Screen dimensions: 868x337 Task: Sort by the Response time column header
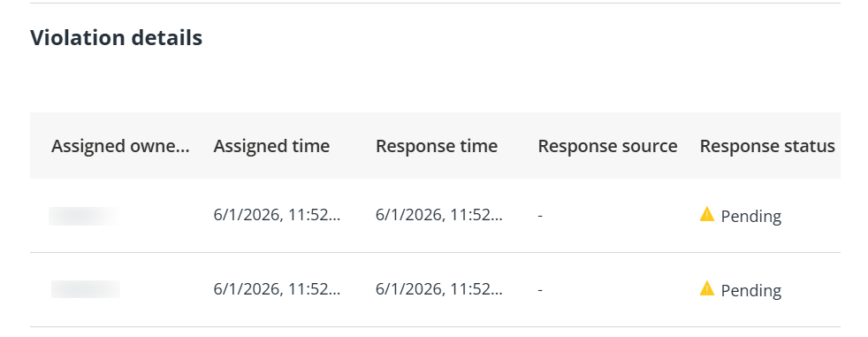point(437,146)
